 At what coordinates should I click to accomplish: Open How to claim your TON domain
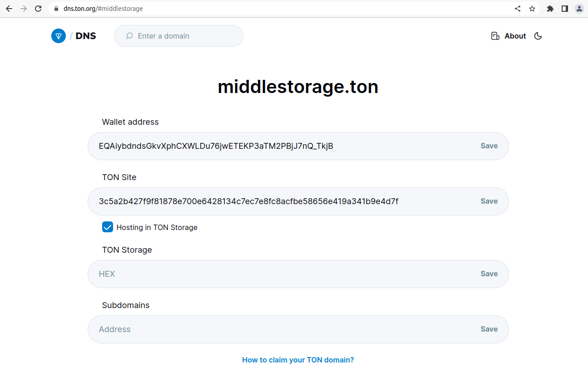[298, 360]
